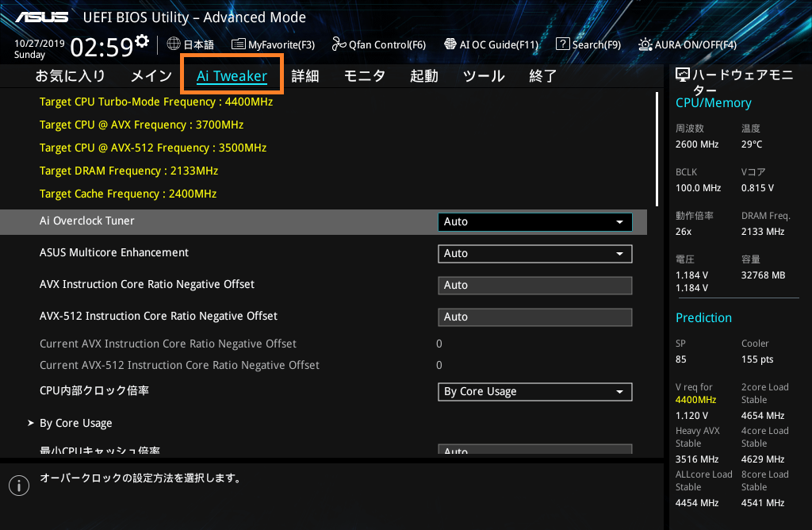The width and height of the screenshot is (812, 530).
Task: Open the ASUS Multicore Enhancement dropdown
Action: (535, 254)
